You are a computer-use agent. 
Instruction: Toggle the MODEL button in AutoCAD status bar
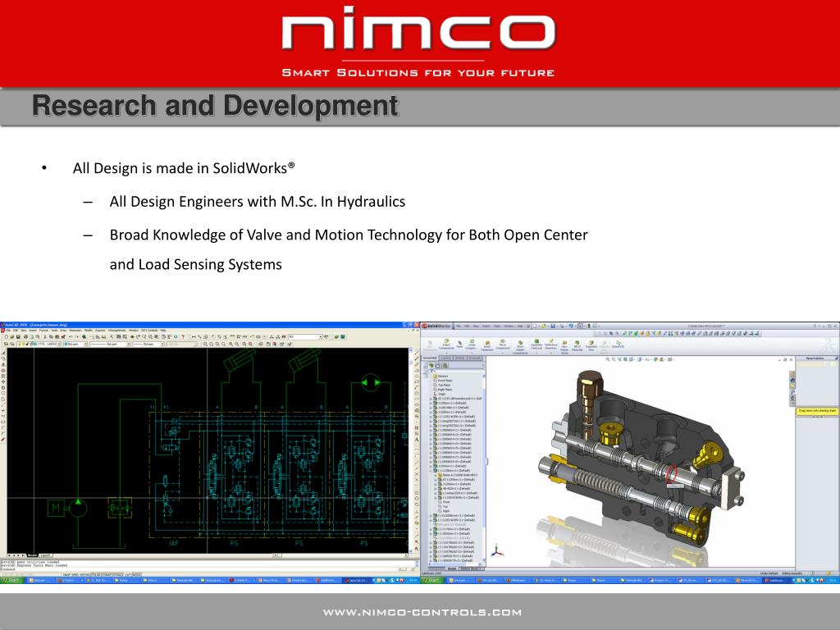[x=137, y=575]
